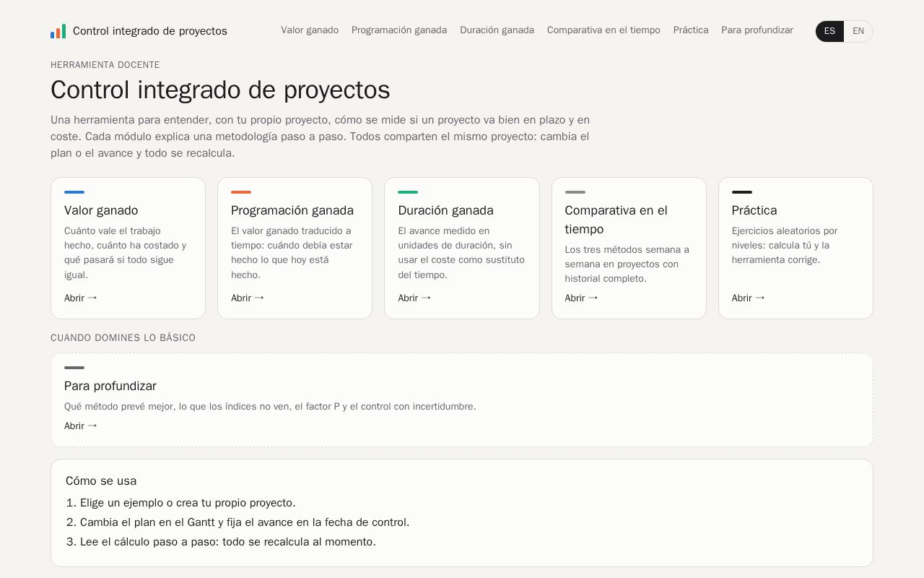Click Abrir in the Duración ganada card
This screenshot has height=578, width=924.
[x=414, y=298]
